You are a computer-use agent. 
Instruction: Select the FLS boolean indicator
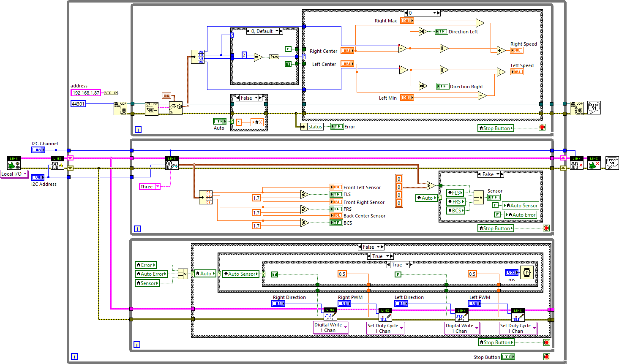pos(336,194)
